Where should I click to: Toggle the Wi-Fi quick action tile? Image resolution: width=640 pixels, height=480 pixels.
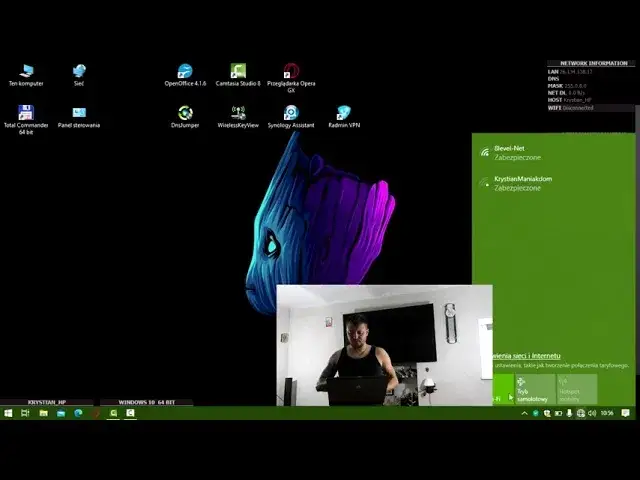(502, 389)
